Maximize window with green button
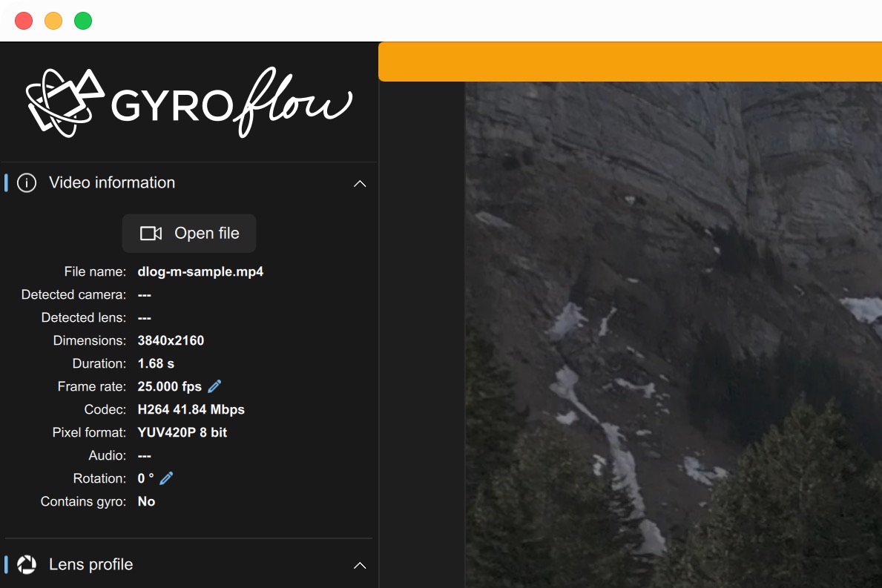 tap(83, 21)
